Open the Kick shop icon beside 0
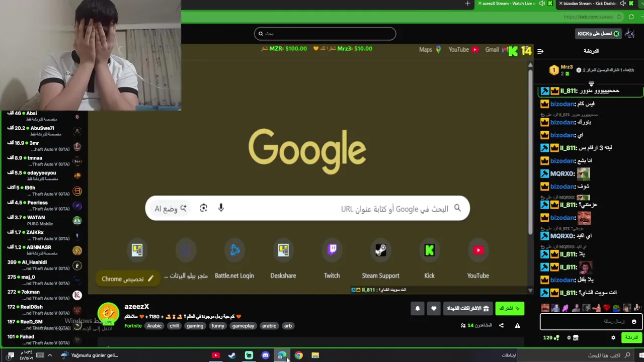The height and width of the screenshot is (362, 644). tap(576, 338)
